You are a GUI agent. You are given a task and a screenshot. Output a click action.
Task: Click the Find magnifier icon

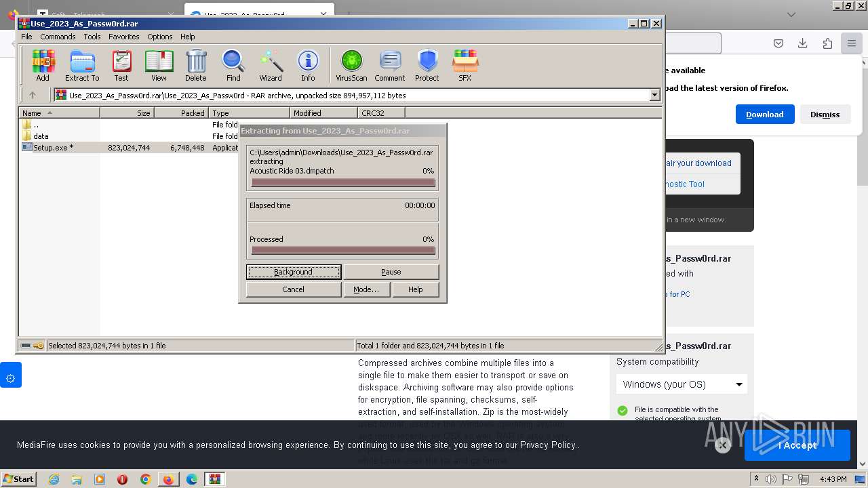click(233, 66)
